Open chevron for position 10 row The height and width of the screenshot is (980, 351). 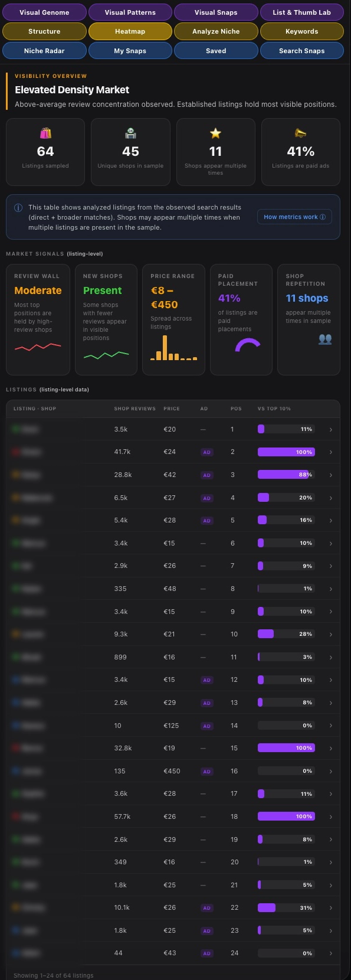330,635
